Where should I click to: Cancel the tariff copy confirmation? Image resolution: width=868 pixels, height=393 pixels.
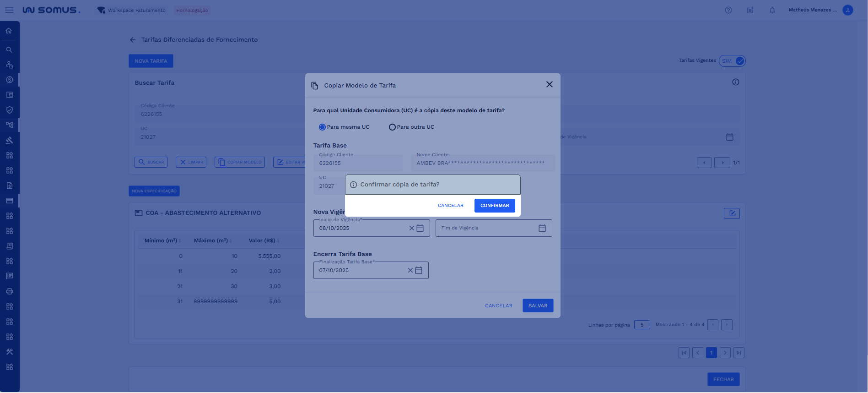450,206
